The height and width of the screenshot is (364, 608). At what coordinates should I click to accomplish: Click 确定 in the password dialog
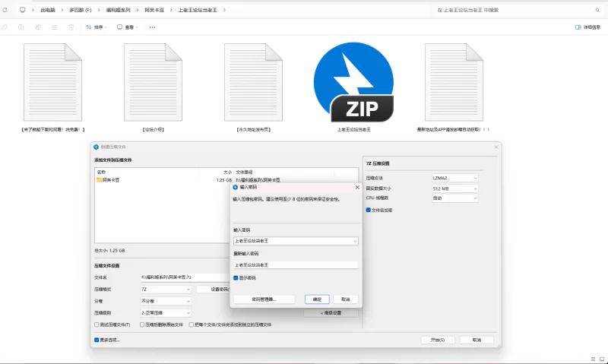tap(317, 299)
